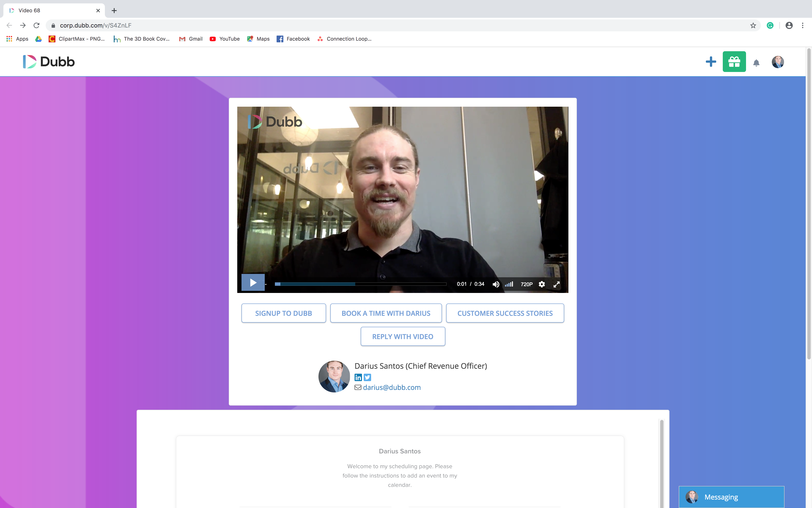This screenshot has height=508, width=812.
Task: Click the 0:34 video duration text
Action: pyautogui.click(x=479, y=284)
